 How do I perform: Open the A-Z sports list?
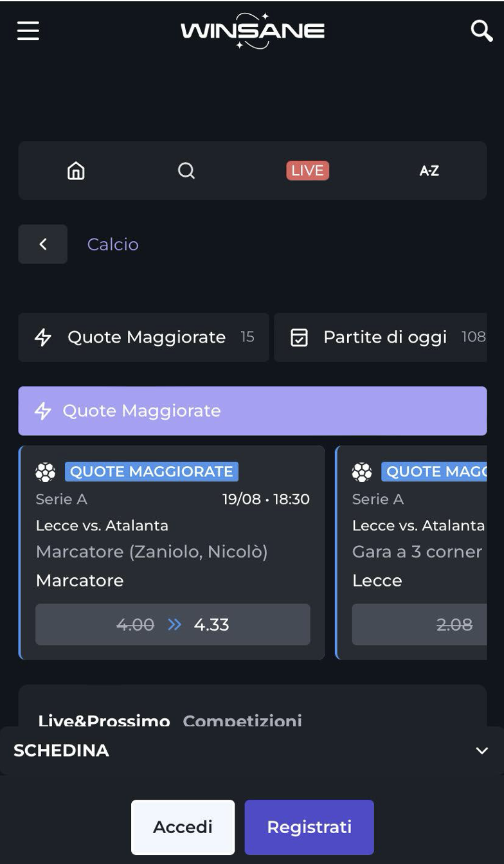pyautogui.click(x=429, y=170)
